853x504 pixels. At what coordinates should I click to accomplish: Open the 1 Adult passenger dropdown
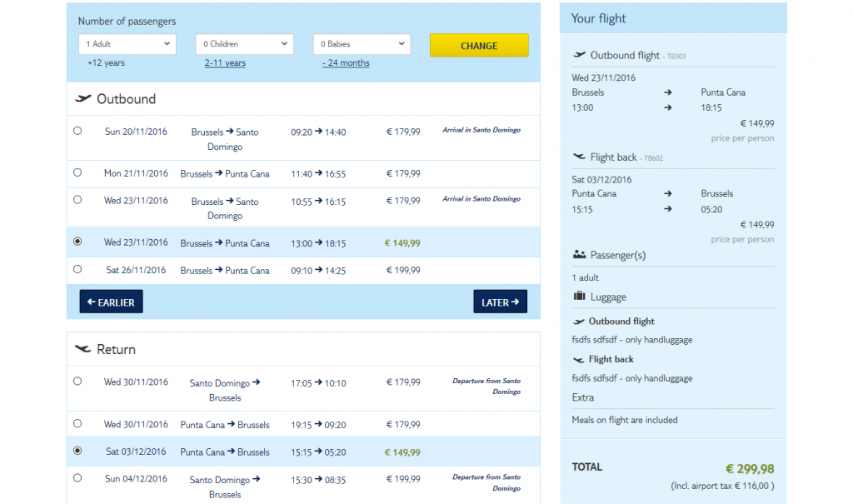127,44
